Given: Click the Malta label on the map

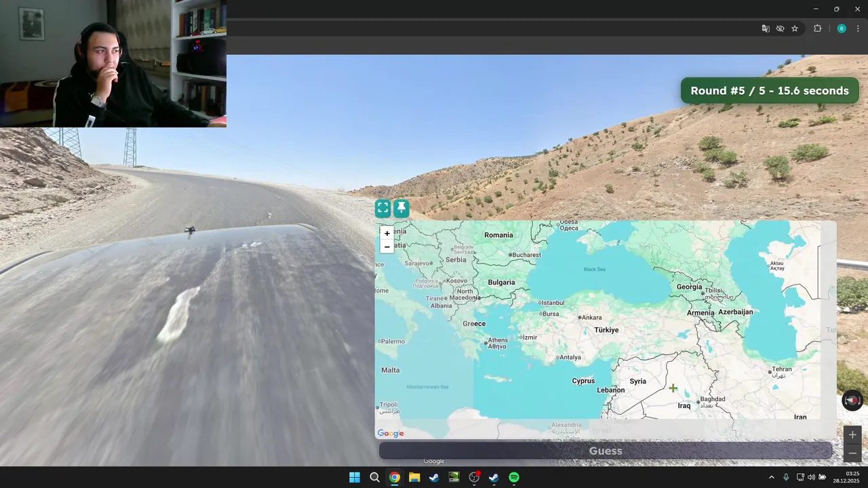Looking at the screenshot, I should pyautogui.click(x=391, y=370).
